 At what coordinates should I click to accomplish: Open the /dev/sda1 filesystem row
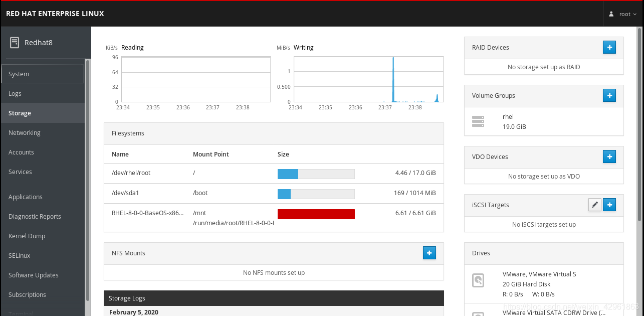point(274,193)
